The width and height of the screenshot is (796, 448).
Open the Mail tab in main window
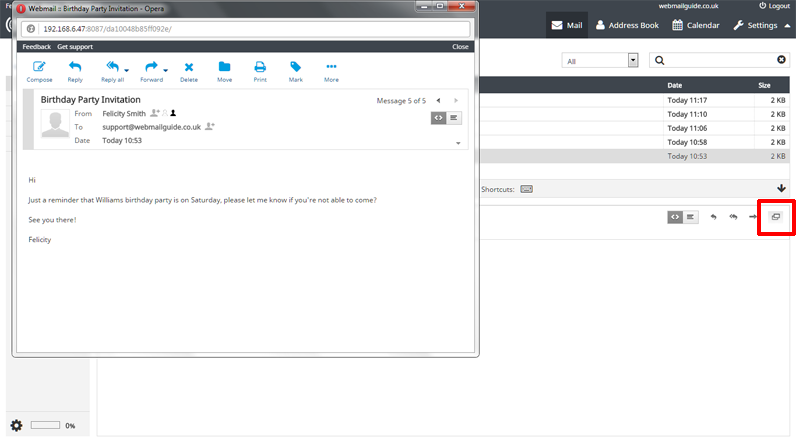[567, 25]
